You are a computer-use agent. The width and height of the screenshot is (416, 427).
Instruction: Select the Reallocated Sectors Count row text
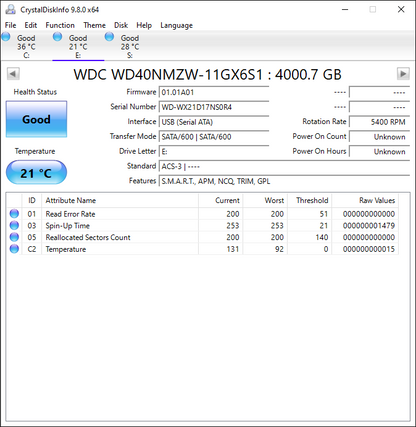[88, 237]
